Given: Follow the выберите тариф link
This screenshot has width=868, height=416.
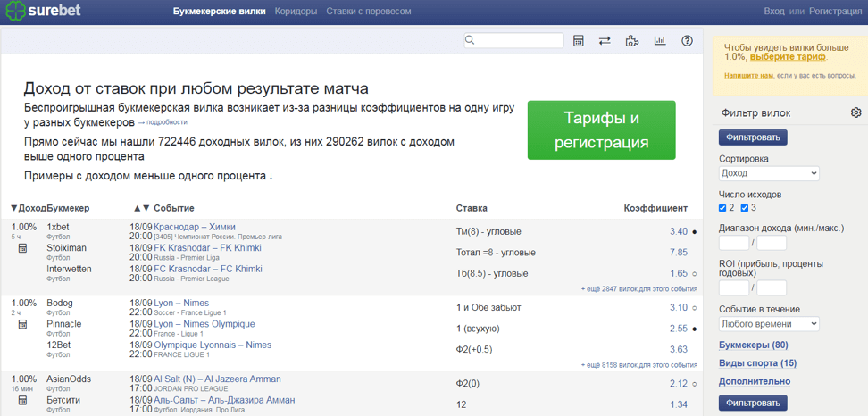Looking at the screenshot, I should click(789, 56).
